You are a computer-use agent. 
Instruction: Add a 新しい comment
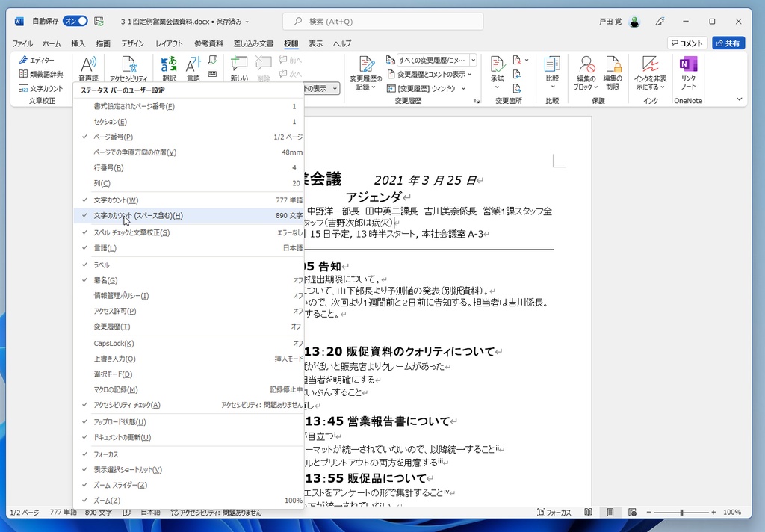(x=239, y=68)
